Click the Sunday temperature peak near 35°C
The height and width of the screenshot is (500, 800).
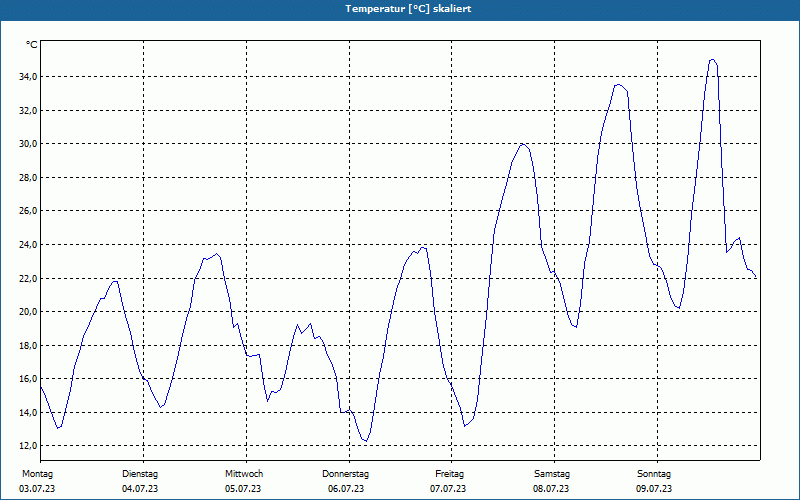coord(712,60)
